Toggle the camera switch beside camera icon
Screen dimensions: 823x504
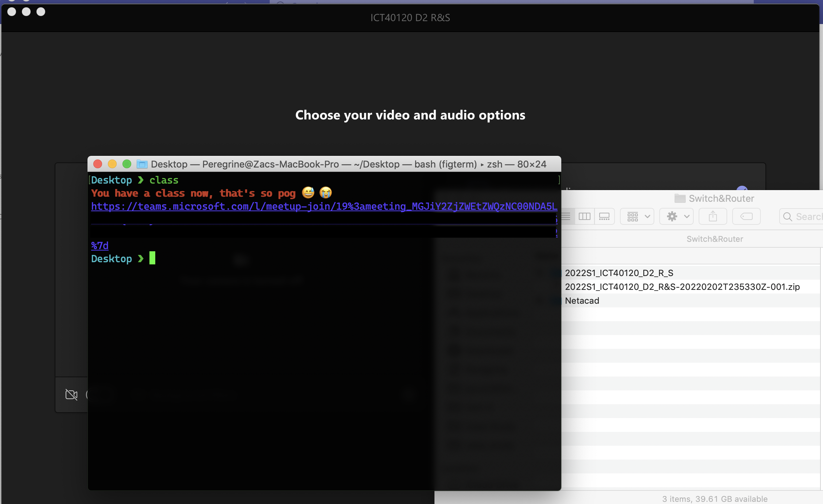(87, 394)
